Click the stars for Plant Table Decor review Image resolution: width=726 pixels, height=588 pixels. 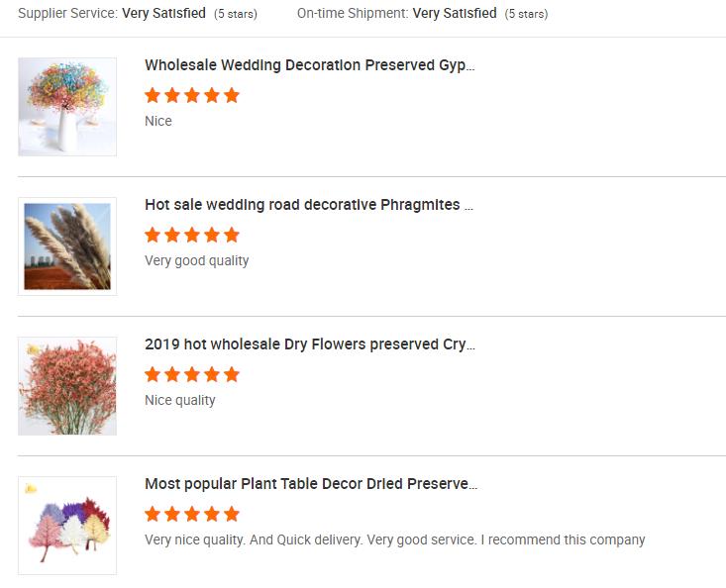click(192, 515)
